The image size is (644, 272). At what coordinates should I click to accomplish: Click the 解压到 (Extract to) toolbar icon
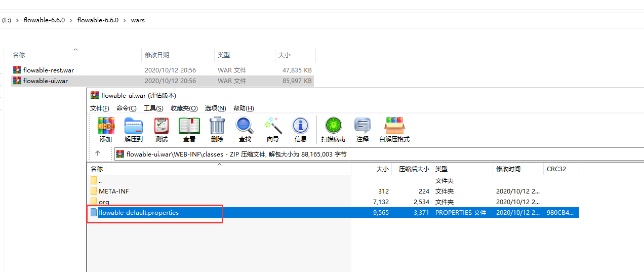(x=134, y=126)
